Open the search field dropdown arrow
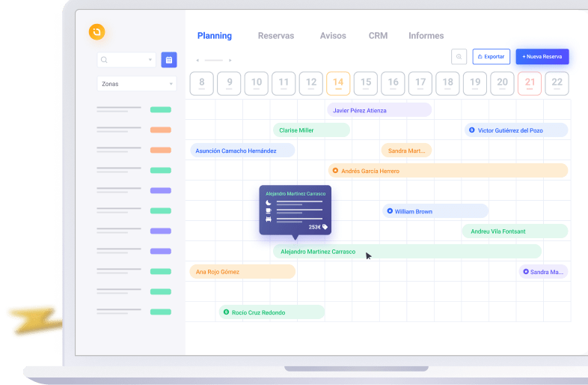This screenshot has width=588, height=385. [150, 60]
